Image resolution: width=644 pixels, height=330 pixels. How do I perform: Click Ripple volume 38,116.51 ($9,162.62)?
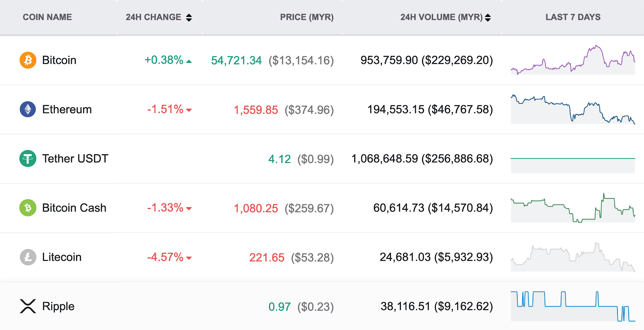[437, 306]
